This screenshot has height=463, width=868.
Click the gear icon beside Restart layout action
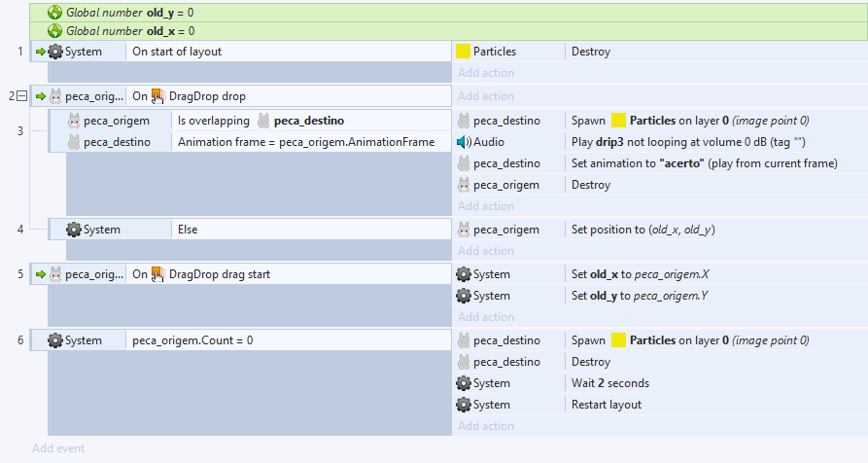click(x=464, y=405)
